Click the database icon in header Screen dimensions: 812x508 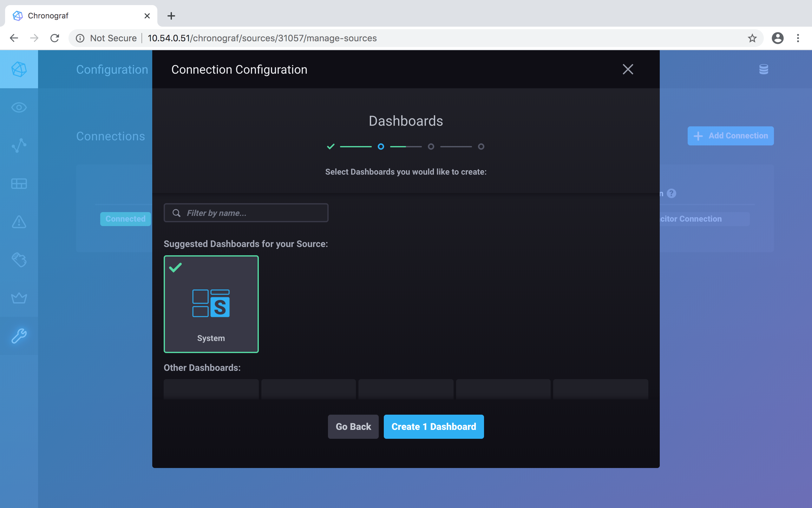(x=764, y=69)
